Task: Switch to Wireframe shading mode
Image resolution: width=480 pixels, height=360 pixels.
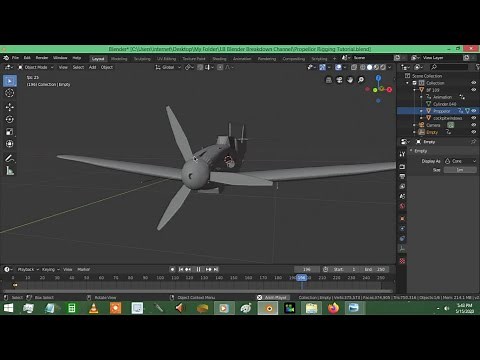Action: point(363,67)
